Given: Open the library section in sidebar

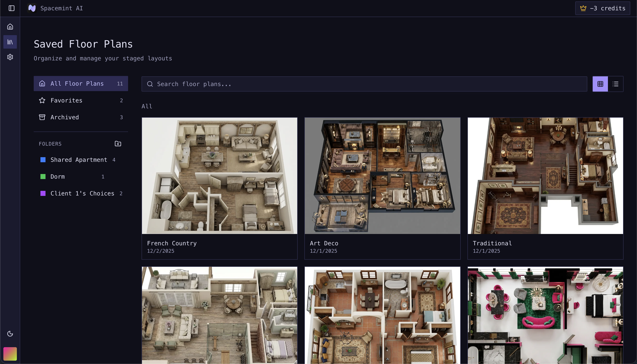Looking at the screenshot, I should [10, 42].
